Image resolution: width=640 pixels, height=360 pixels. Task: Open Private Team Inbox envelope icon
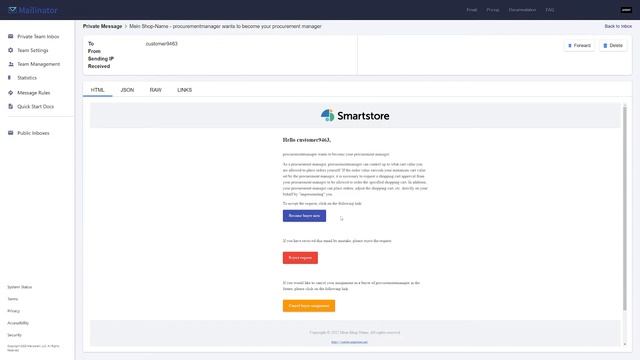11,36
